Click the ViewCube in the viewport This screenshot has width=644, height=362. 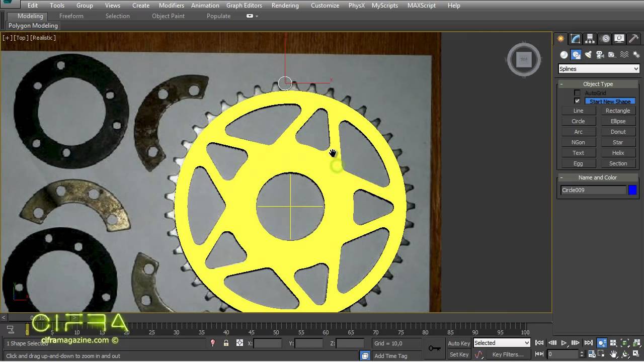tap(524, 59)
